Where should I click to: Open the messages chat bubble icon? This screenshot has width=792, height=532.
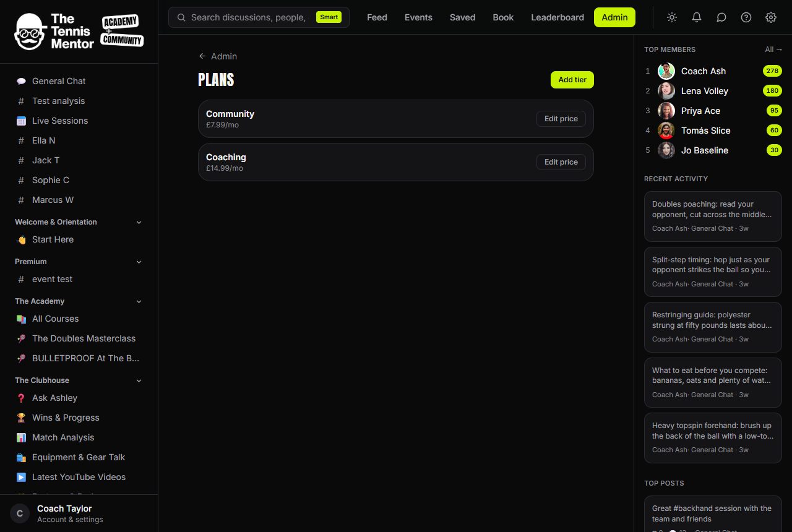[x=721, y=17]
